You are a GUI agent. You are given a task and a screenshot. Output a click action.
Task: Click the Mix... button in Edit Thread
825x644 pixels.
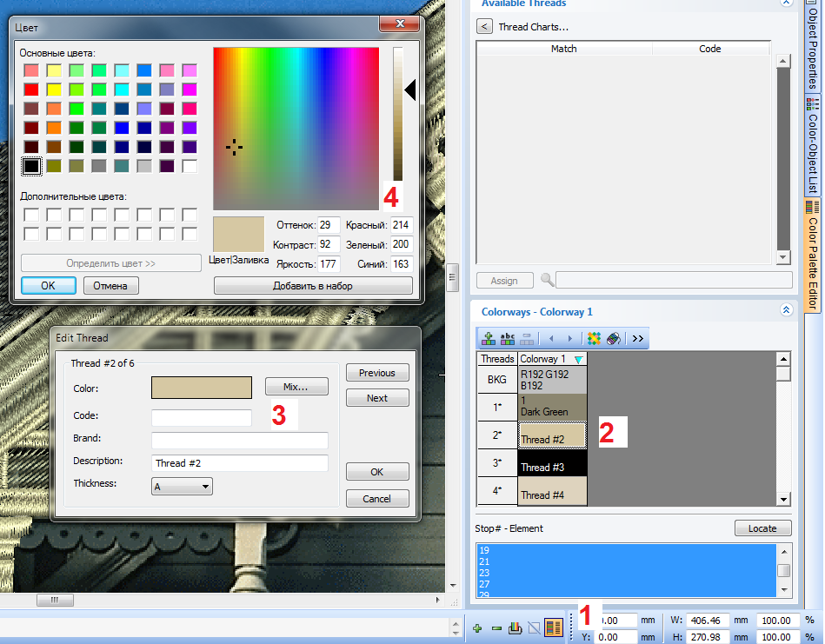(296, 387)
